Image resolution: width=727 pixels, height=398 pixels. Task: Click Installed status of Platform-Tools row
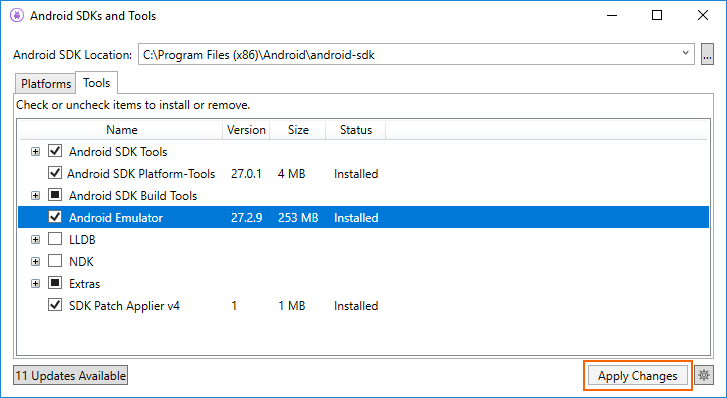356,174
